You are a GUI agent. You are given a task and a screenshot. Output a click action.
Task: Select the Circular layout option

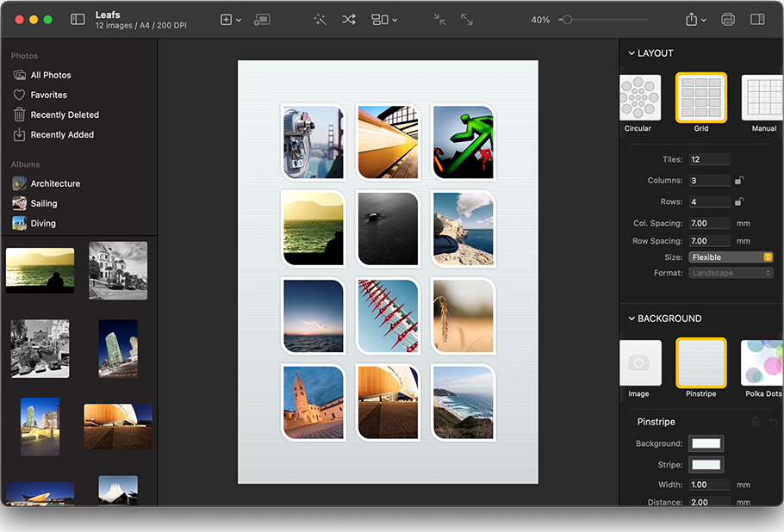638,96
